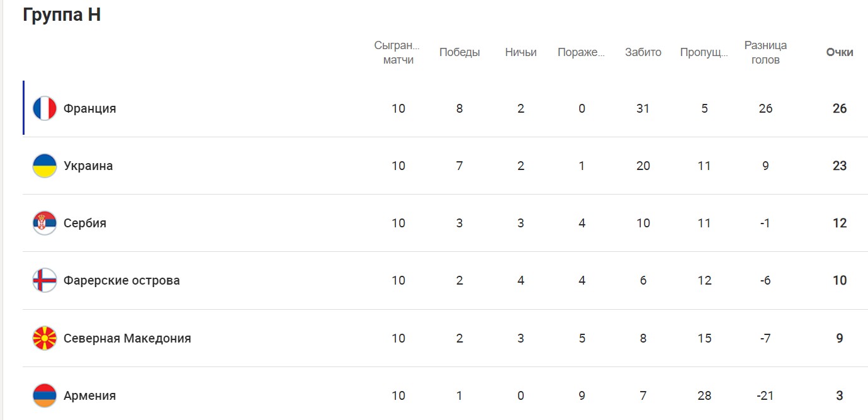Click the Группа H heading
Image resolution: width=868 pixels, height=420 pixels.
(x=62, y=15)
